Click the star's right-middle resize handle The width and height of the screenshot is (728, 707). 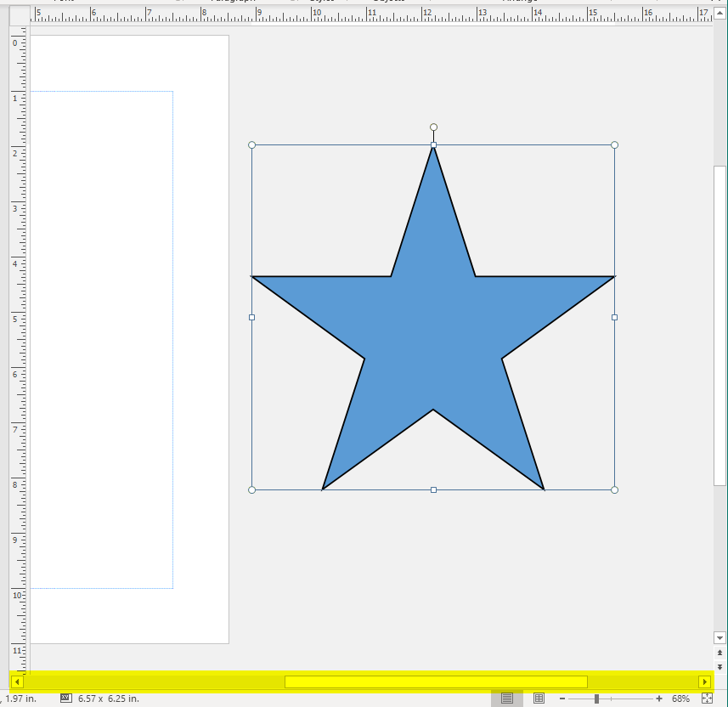click(x=615, y=317)
